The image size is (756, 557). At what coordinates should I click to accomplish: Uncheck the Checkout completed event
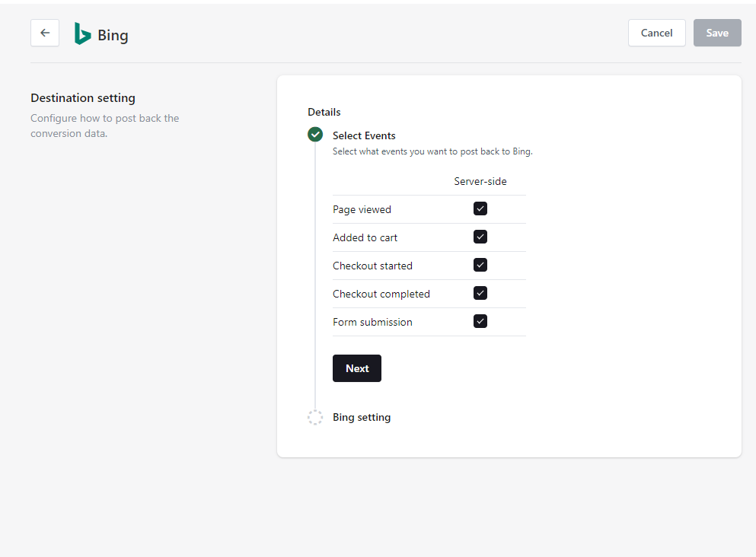[x=480, y=292]
